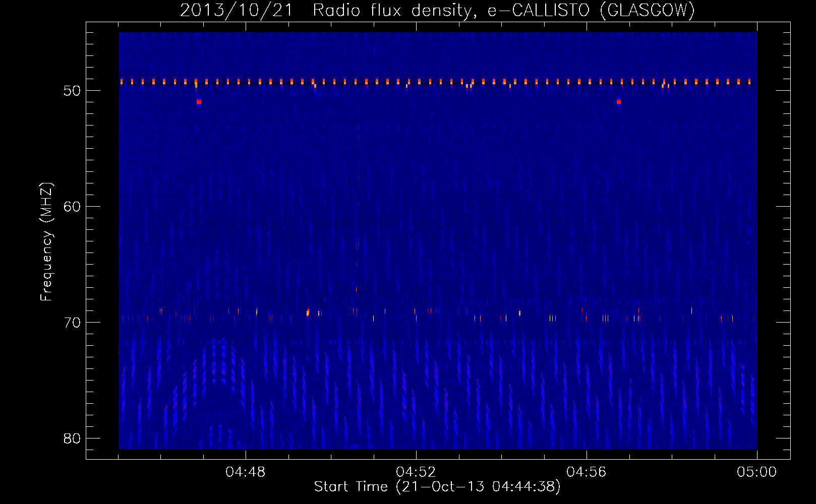Click the 04:56 time tick label
Image resolution: width=816 pixels, height=504 pixels.
coord(587,472)
